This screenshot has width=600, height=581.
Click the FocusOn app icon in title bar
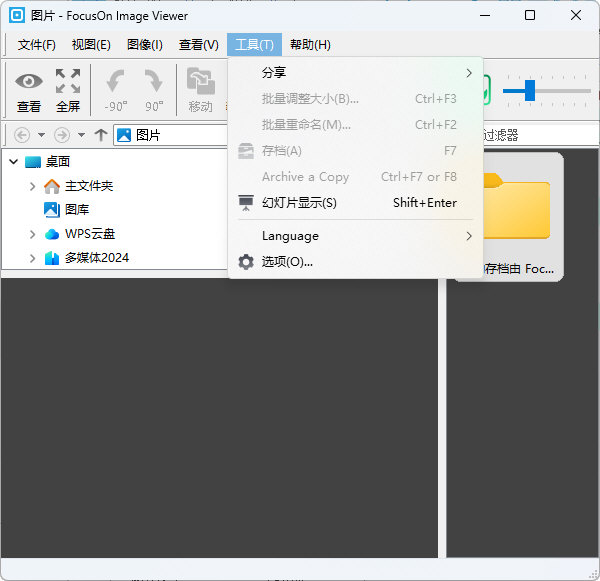(17, 15)
